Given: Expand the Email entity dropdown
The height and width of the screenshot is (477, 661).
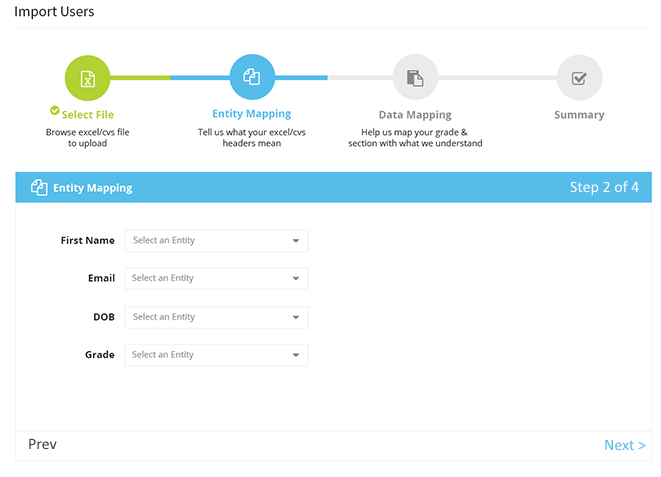Looking at the screenshot, I should 216,279.
